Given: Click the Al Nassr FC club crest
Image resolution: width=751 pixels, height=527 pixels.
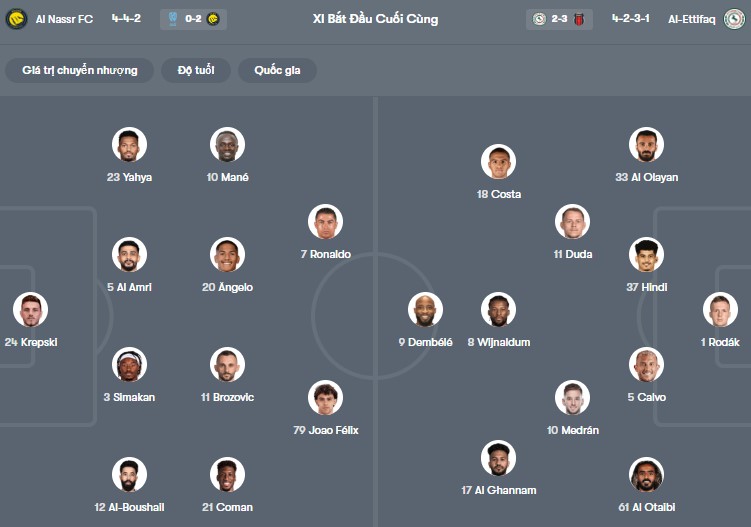Looking at the screenshot, I should (16, 19).
